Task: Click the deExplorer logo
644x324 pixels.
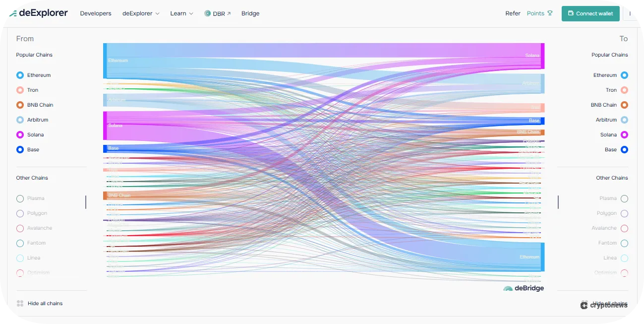Action: [38, 13]
